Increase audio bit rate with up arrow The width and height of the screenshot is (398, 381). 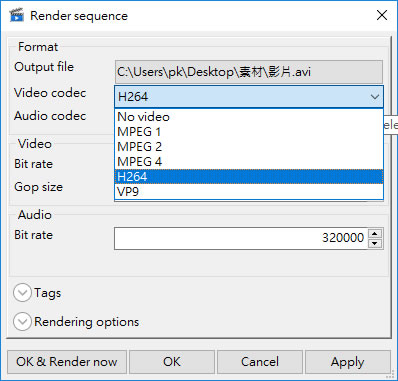375,234
